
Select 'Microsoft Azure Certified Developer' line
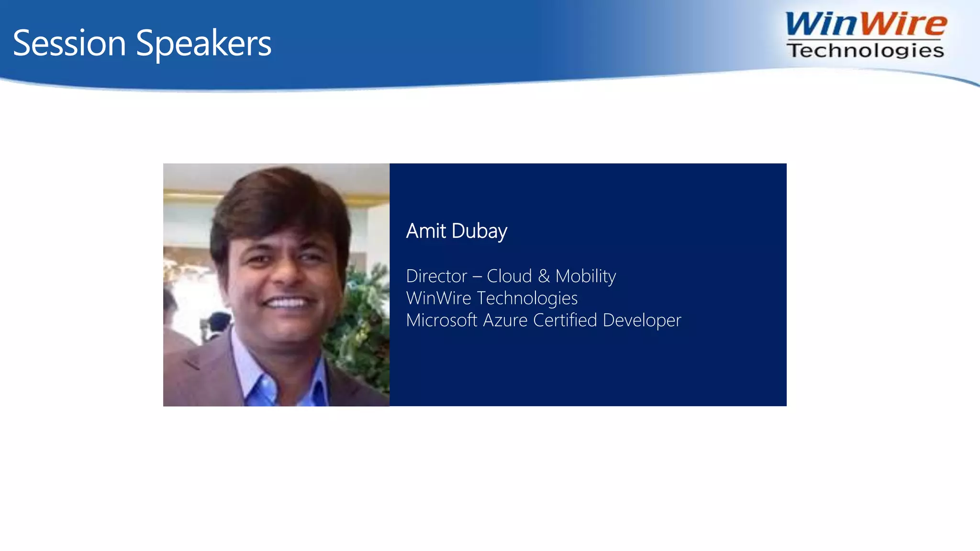pyautogui.click(x=544, y=320)
